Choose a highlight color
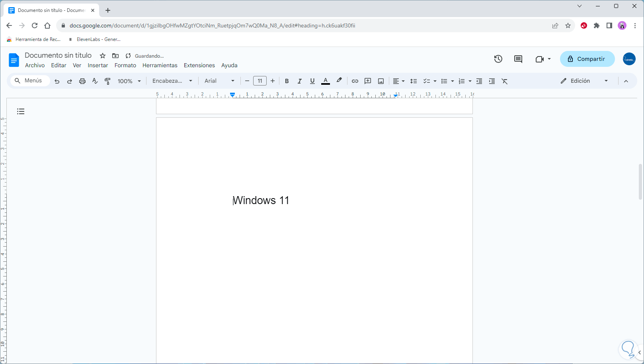The width and height of the screenshot is (644, 364). (x=339, y=81)
